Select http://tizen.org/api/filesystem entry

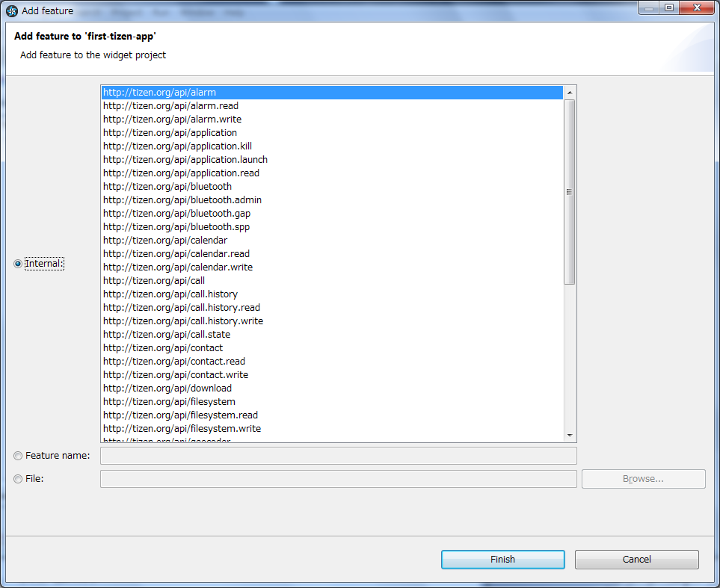333,402
